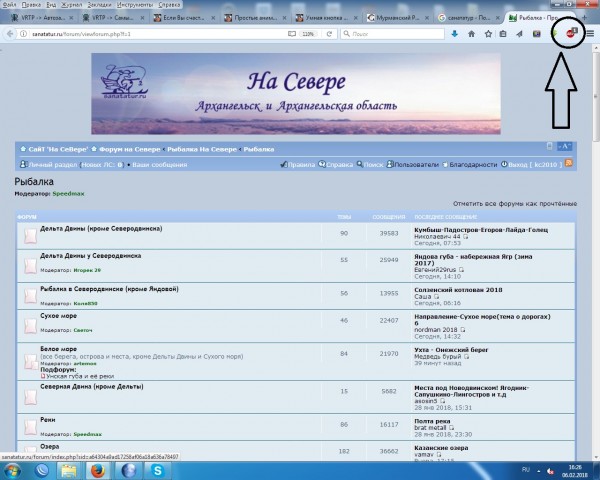Open the Firefox hamburger menu
600x480 pixels.
(590, 33)
